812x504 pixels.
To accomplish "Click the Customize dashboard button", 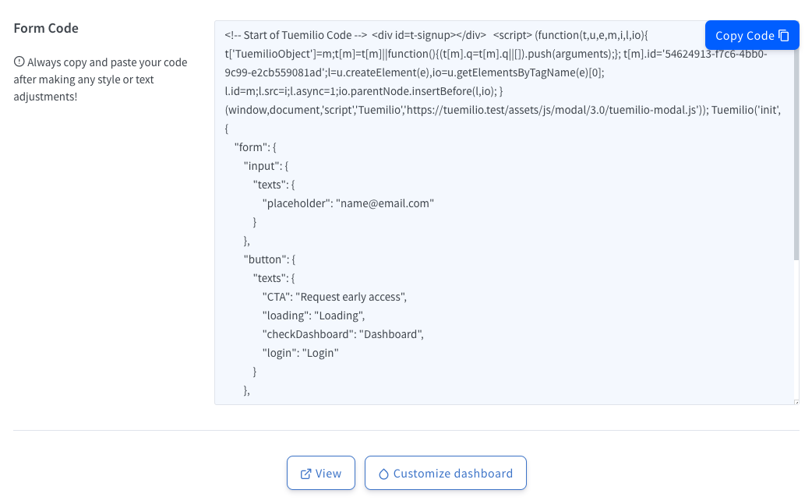I will [x=445, y=473].
